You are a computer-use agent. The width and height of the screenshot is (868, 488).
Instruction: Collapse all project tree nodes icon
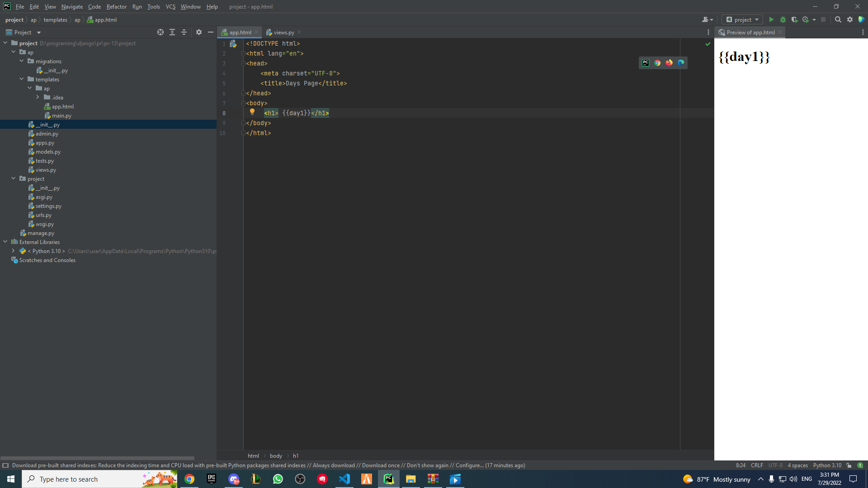click(184, 32)
